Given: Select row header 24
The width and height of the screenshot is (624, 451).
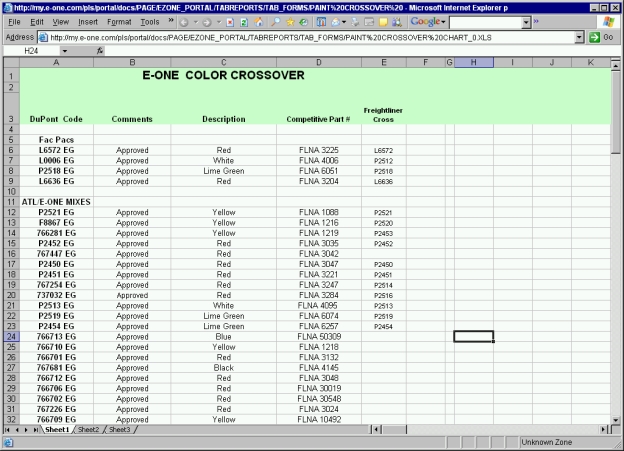Looking at the screenshot, I should coord(11,337).
